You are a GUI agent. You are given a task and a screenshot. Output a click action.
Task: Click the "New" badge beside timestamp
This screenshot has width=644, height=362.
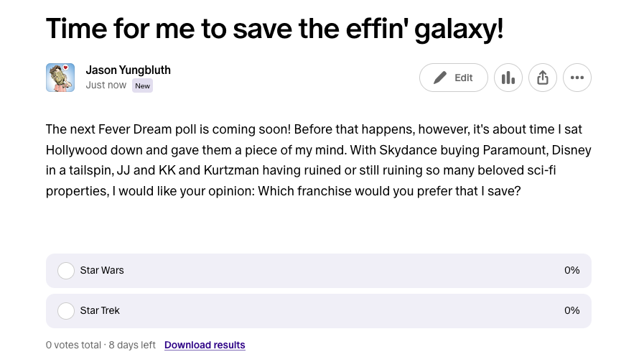[x=142, y=86]
